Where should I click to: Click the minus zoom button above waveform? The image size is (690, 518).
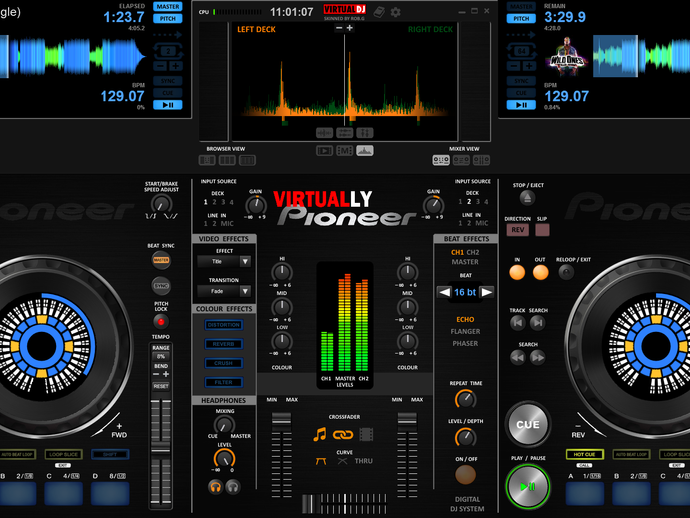coord(339,28)
